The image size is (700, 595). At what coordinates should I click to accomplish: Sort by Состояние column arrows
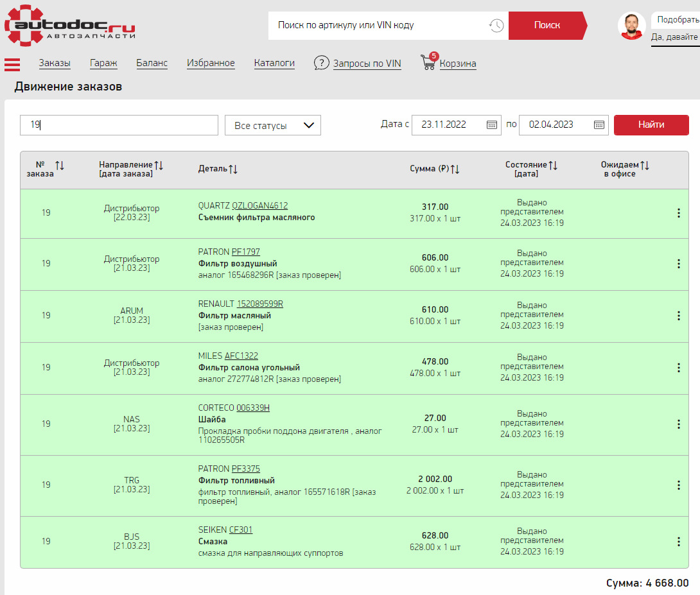(x=553, y=165)
